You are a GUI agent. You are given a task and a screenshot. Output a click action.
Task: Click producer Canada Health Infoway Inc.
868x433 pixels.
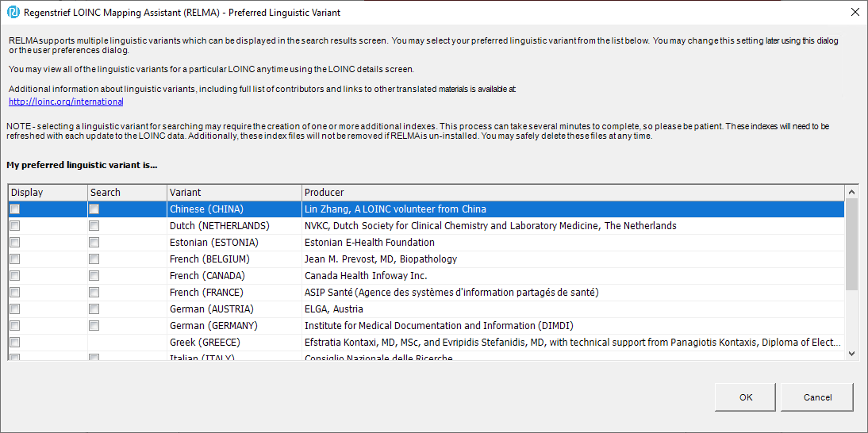(x=574, y=275)
